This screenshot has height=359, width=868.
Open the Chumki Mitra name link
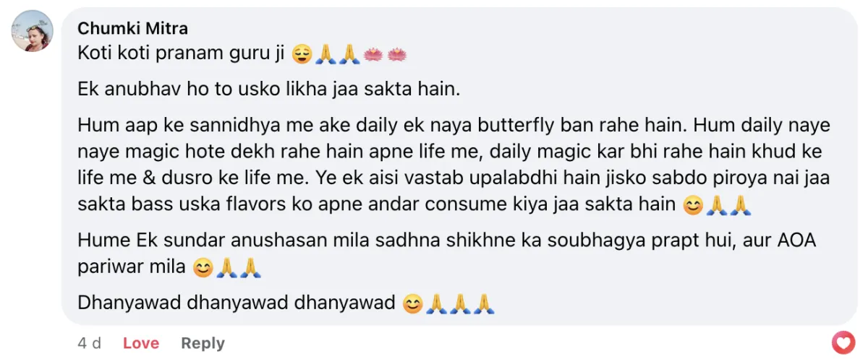(132, 28)
